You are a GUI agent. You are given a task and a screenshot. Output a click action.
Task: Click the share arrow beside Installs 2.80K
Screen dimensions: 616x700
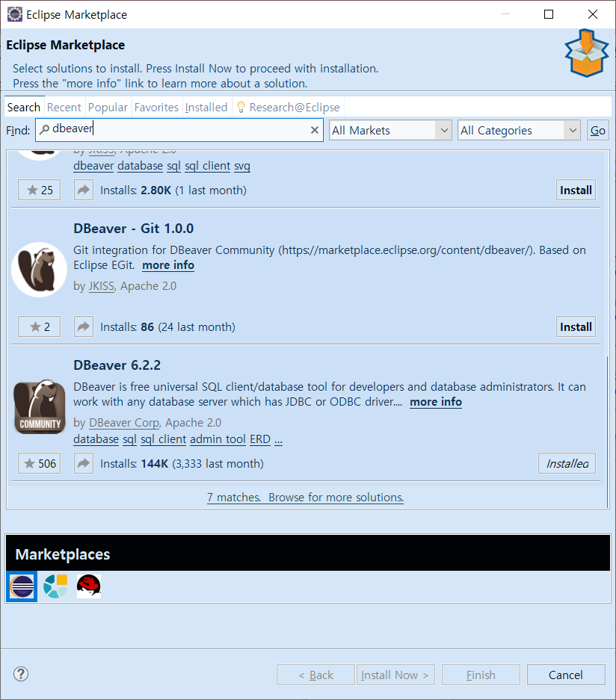tap(84, 191)
